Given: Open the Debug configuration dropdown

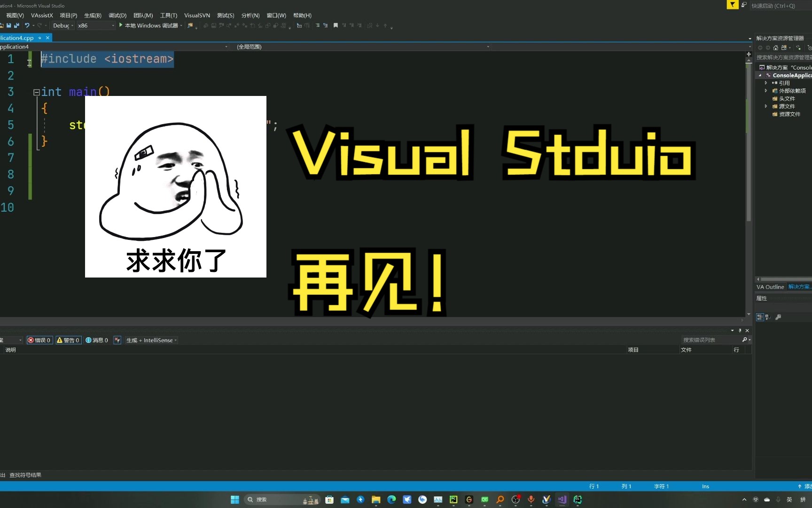Looking at the screenshot, I should (x=63, y=25).
